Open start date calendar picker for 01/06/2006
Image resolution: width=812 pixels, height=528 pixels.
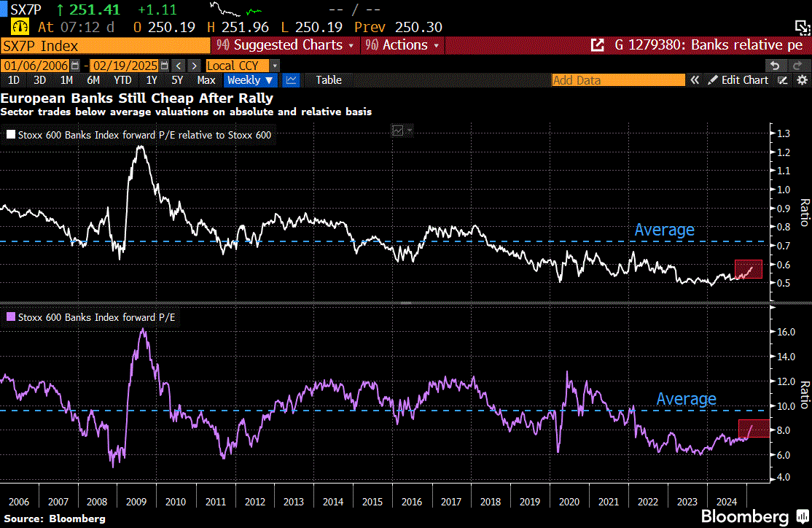tap(76, 66)
